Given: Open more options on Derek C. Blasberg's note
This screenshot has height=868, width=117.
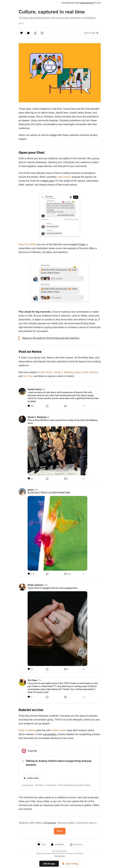Looking at the screenshot, I should pyautogui.click(x=84, y=479).
